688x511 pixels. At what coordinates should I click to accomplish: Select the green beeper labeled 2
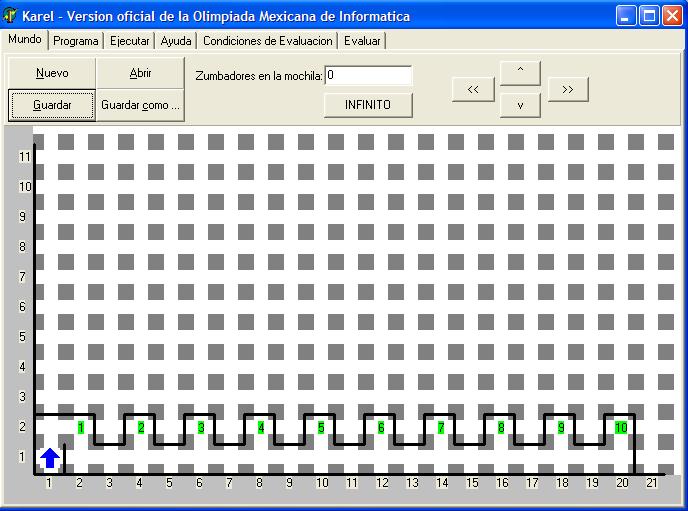[x=141, y=427]
